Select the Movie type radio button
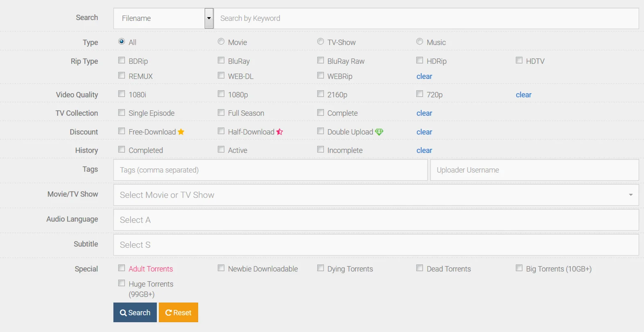Image resolution: width=644 pixels, height=332 pixels. (x=221, y=42)
